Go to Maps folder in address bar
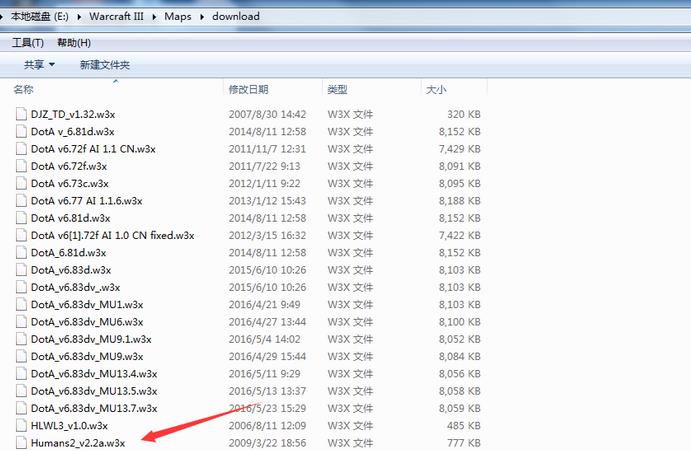691x451 pixels. tap(178, 17)
